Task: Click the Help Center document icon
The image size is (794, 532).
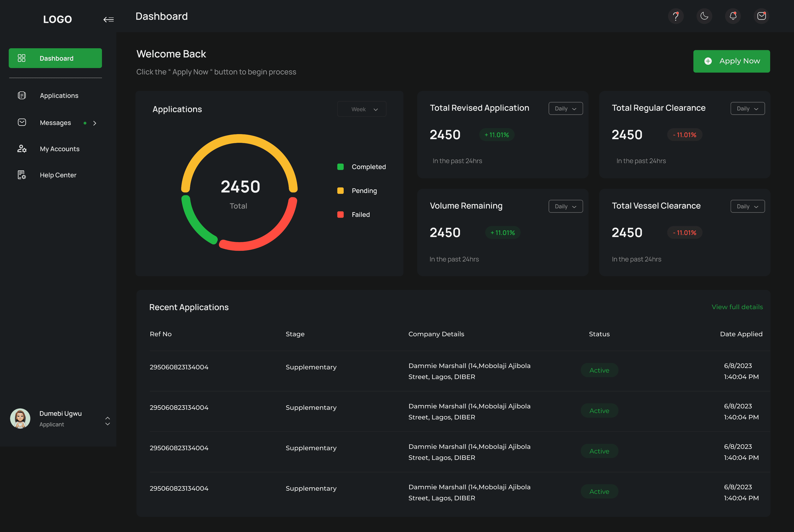Action: [x=22, y=175]
